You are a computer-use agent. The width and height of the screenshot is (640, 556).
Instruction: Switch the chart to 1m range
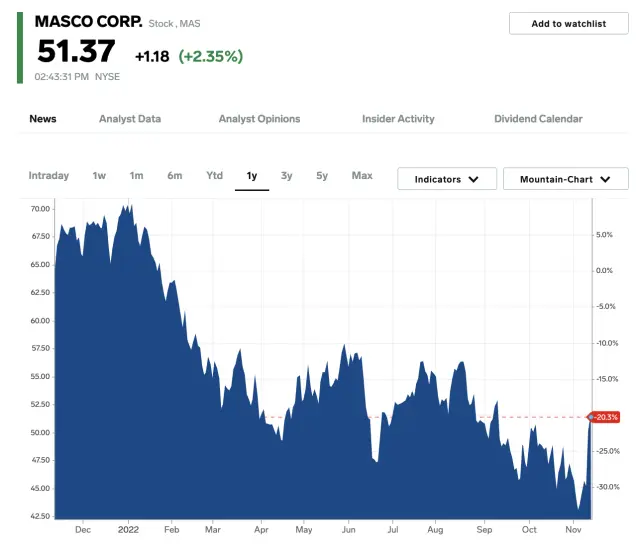tap(136, 176)
